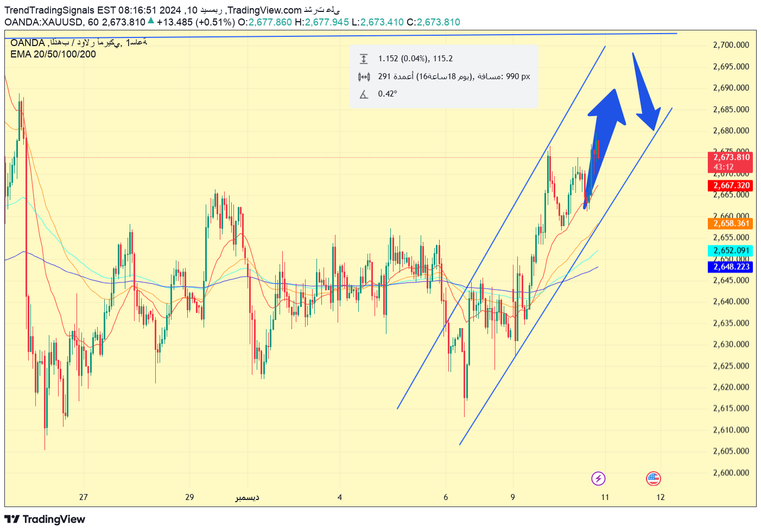Click the 2,640.000 price axis label

point(731,302)
